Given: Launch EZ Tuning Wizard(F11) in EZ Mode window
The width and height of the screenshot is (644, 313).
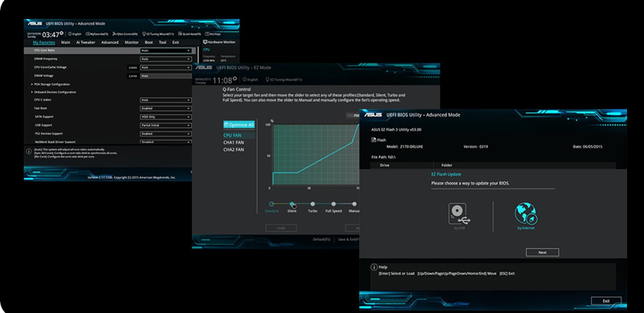Looking at the screenshot, I should [x=284, y=79].
